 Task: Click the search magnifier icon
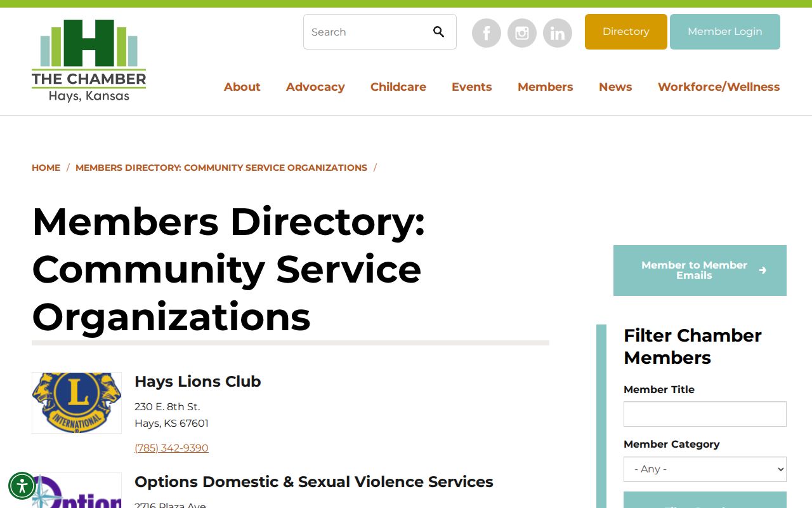[438, 32]
